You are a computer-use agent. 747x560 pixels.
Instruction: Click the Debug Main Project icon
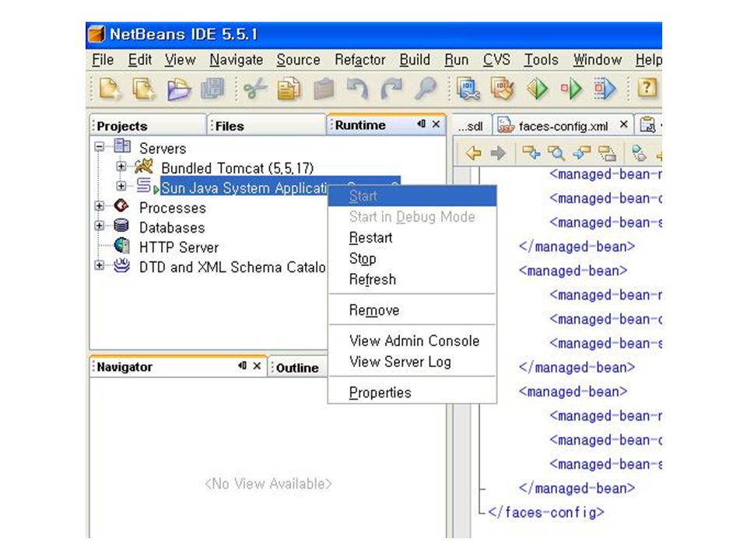tap(571, 89)
